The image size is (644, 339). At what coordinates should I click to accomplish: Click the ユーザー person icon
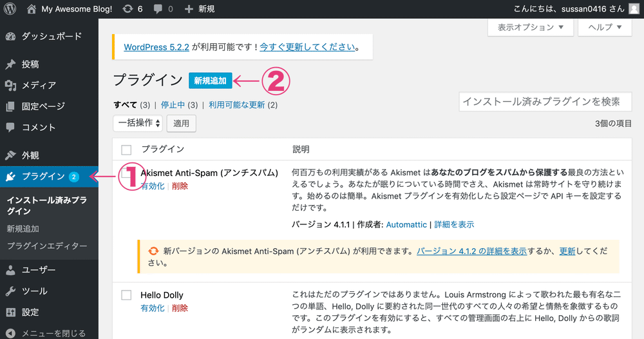11,270
